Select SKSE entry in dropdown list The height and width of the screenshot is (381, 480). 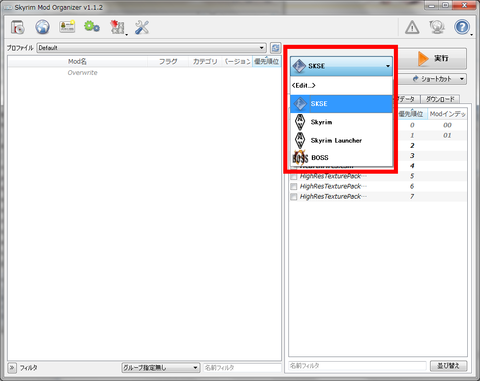pyautogui.click(x=341, y=104)
